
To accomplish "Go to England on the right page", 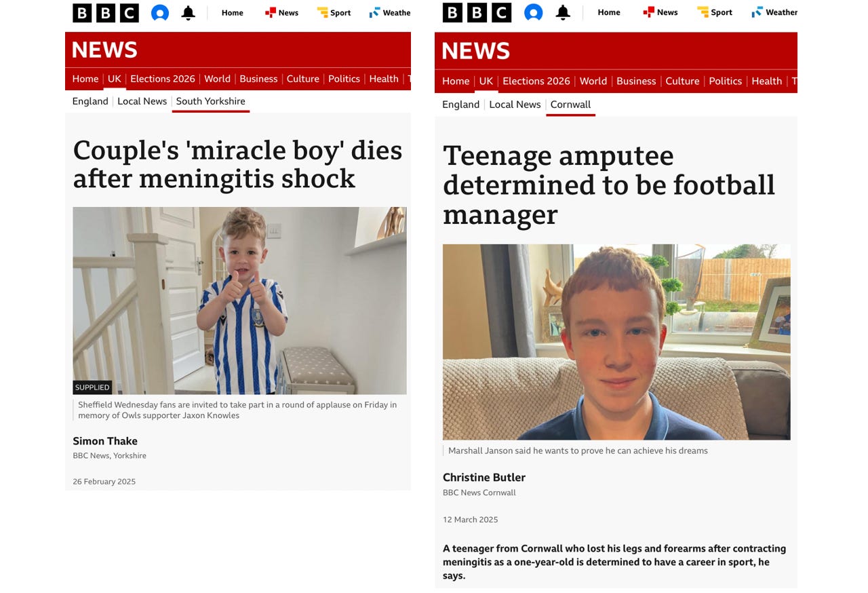I will click(x=460, y=104).
